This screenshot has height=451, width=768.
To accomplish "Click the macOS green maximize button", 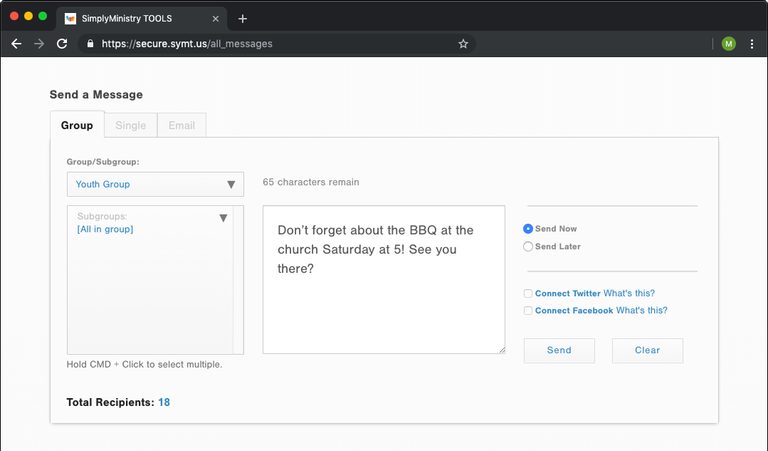I will [43, 16].
